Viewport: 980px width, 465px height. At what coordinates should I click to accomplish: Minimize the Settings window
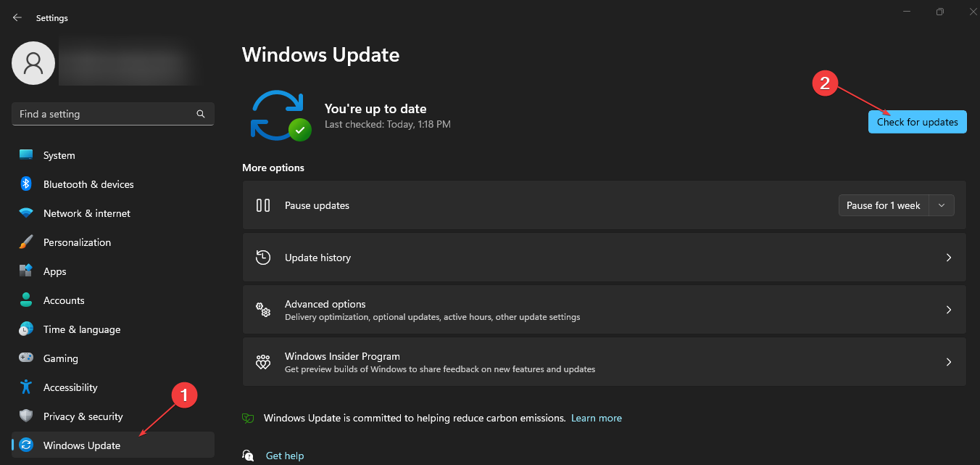point(906,12)
